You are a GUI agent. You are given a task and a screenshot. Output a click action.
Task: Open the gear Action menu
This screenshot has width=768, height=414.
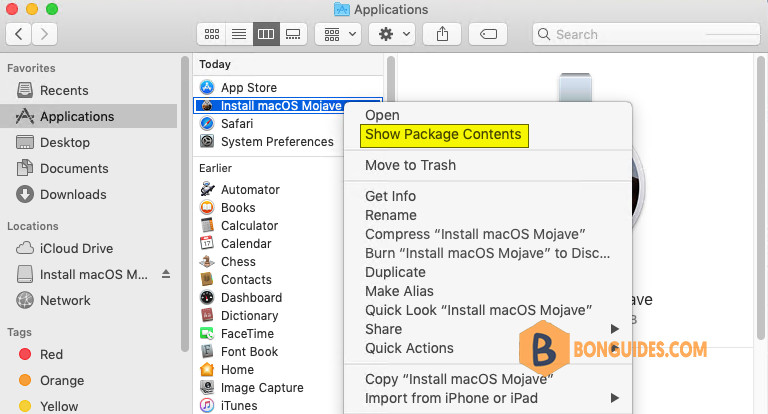point(392,34)
